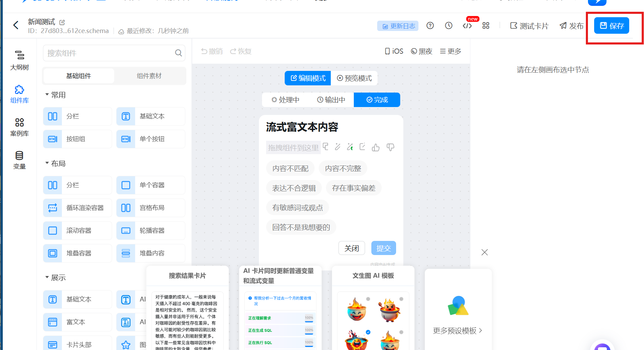The width and height of the screenshot is (644, 350).
Task: Switch to the 组件素材 tab
Action: (x=149, y=76)
